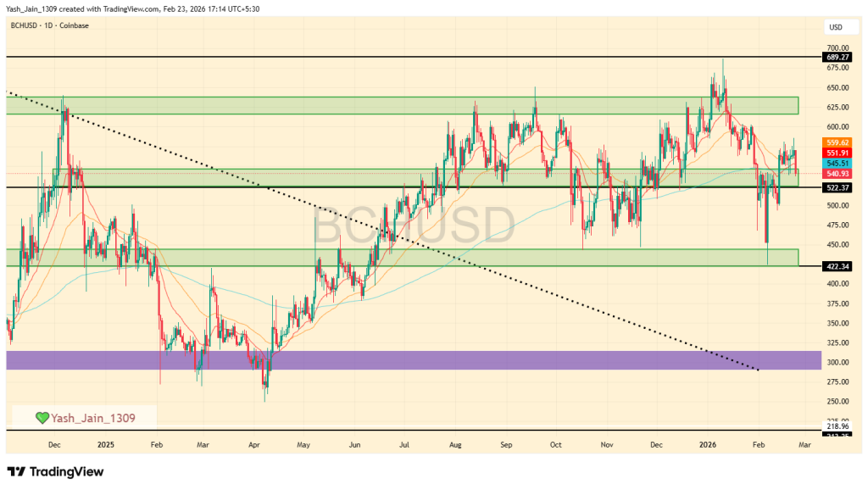Toggle the USD currency display

[837, 26]
